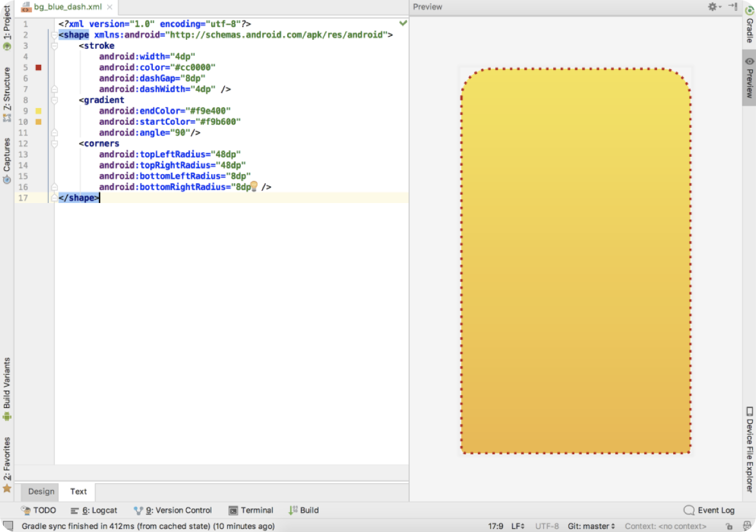Screen dimensions: 756x532
Task: Click the green inspection checkmark
Action: pos(403,22)
